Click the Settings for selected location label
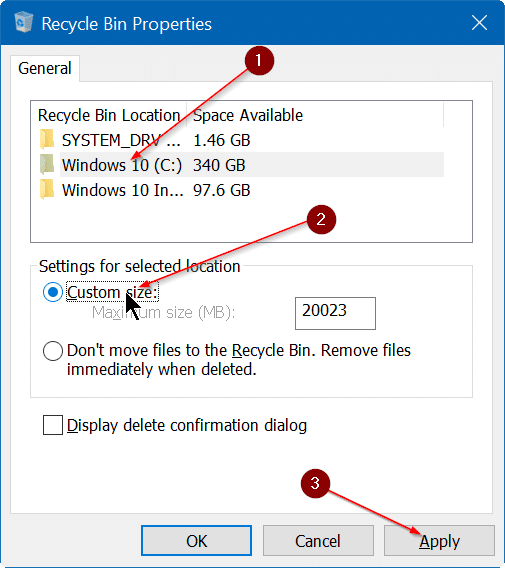Image resolution: width=505 pixels, height=568 pixels. click(x=139, y=266)
